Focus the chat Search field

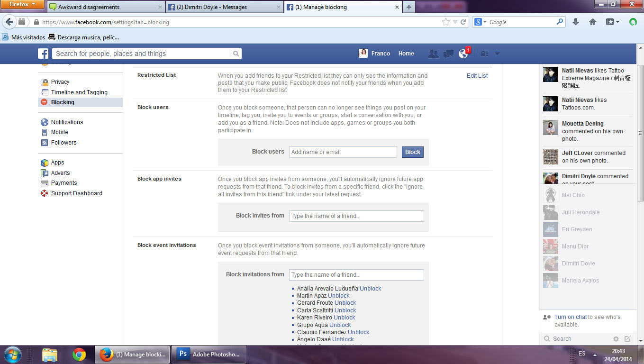[576, 339]
